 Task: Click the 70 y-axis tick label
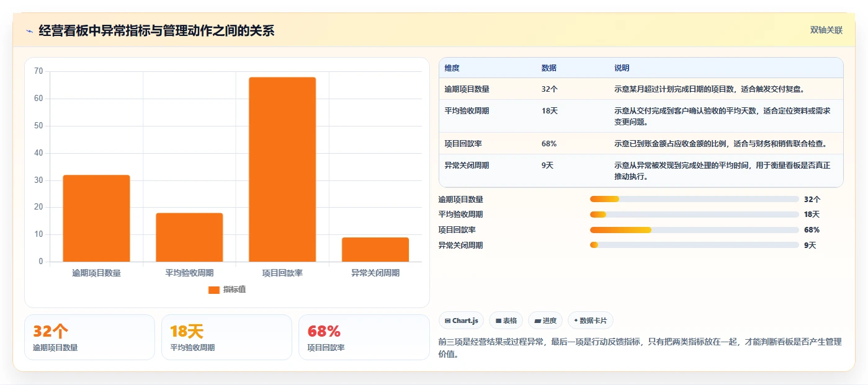click(38, 71)
